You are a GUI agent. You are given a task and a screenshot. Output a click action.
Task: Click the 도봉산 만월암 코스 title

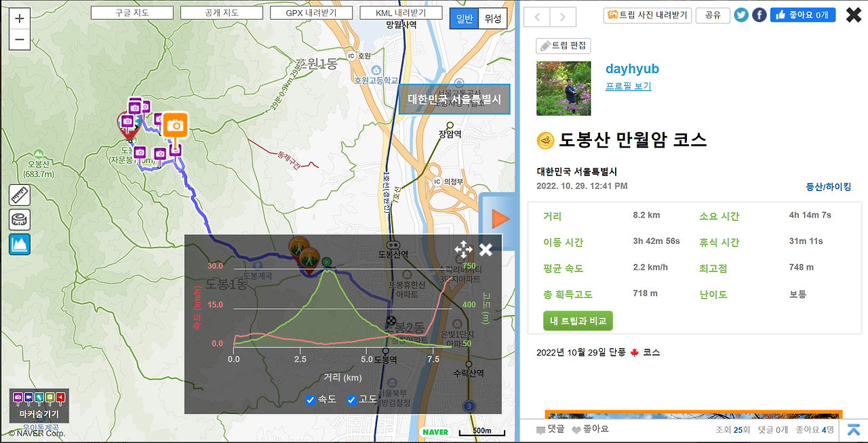[633, 140]
